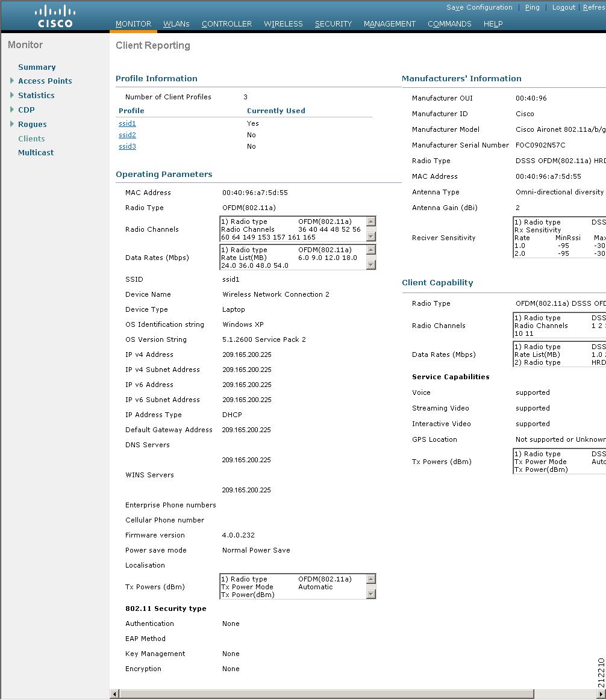Select Clients in the sidebar
Viewport: 606px width, 700px height.
(x=31, y=138)
